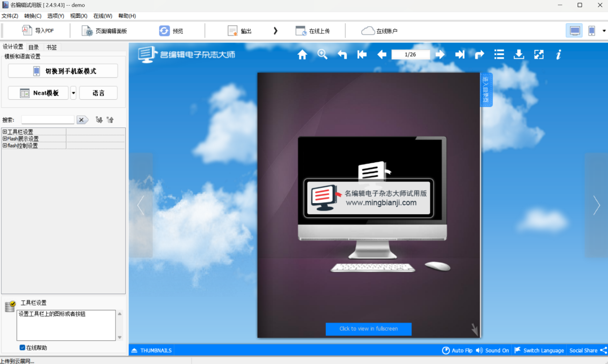Go to the first page icon
This screenshot has width=608, height=364.
pos(362,55)
